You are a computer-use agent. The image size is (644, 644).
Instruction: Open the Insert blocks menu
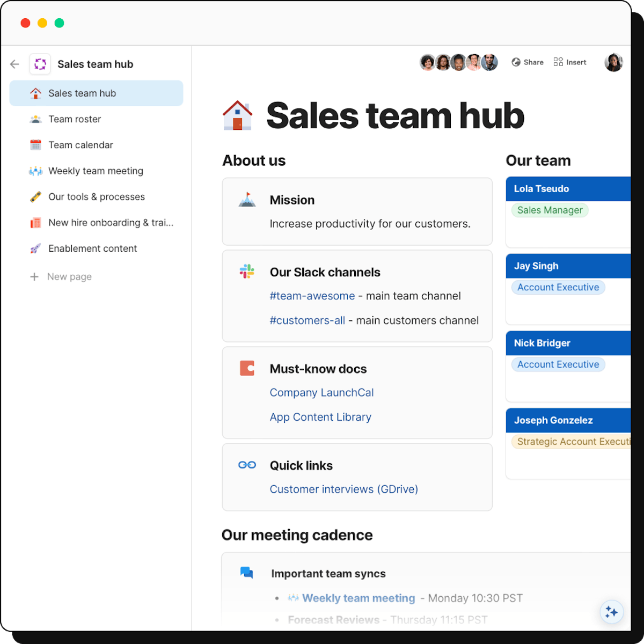(570, 62)
